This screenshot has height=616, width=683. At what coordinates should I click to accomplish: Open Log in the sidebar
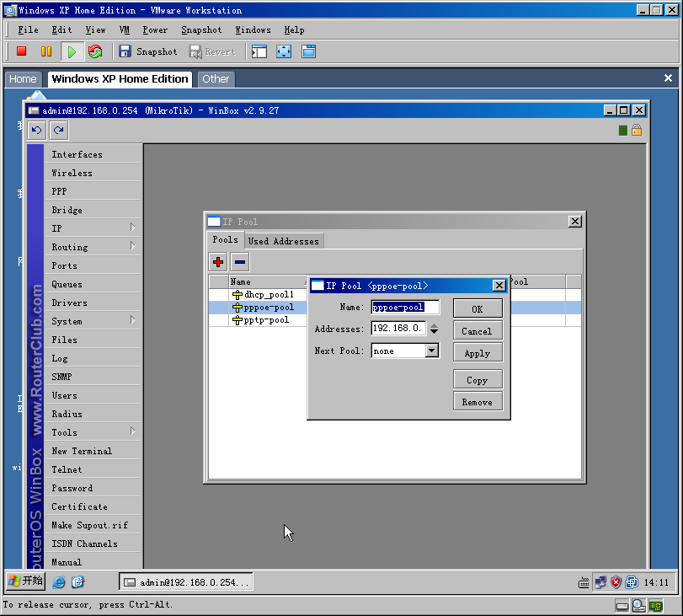93,358
